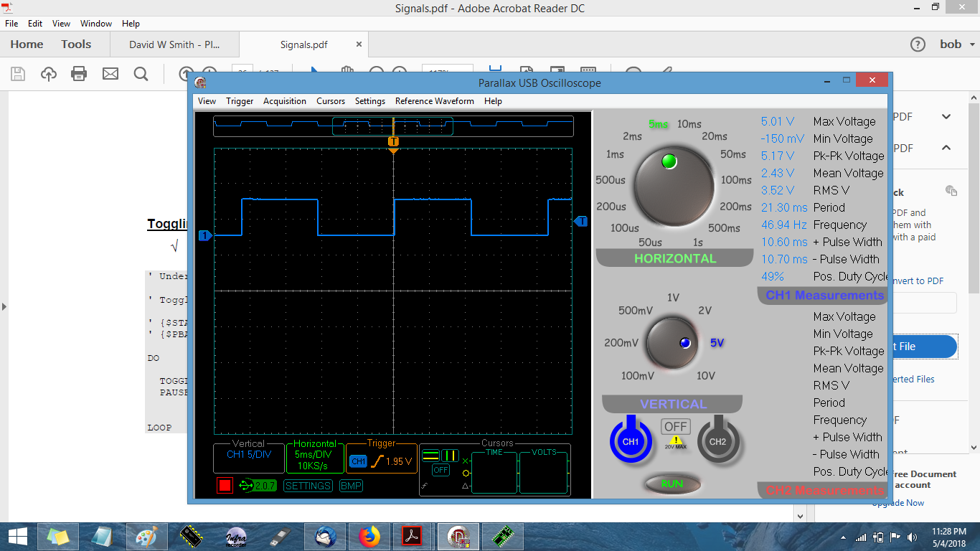Set the horizontal timebase knob to 10ms
Screen dimensions: 980x551
688,124
